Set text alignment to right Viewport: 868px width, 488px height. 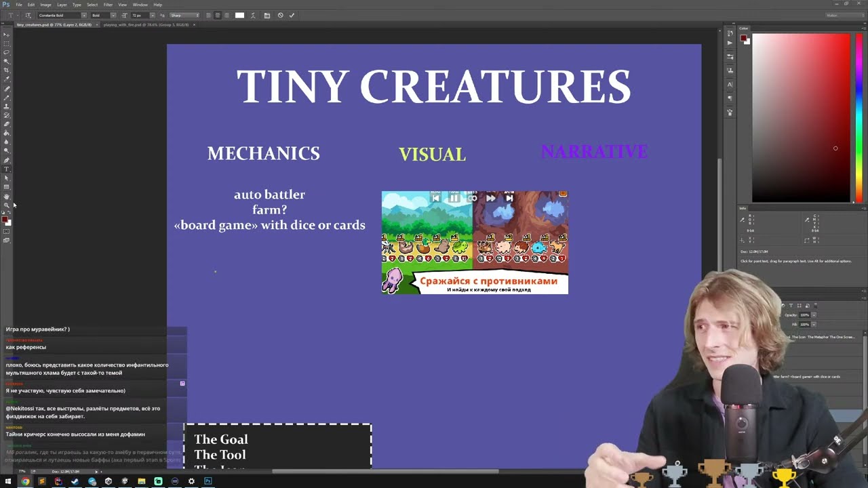[x=226, y=16]
